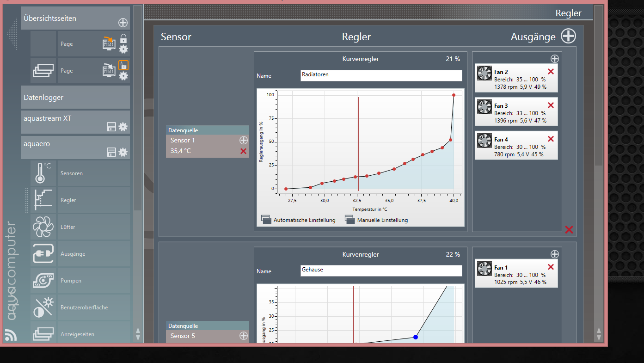Select the blue curve point in Gehäuse chart
The height and width of the screenshot is (363, 644).
(416, 337)
